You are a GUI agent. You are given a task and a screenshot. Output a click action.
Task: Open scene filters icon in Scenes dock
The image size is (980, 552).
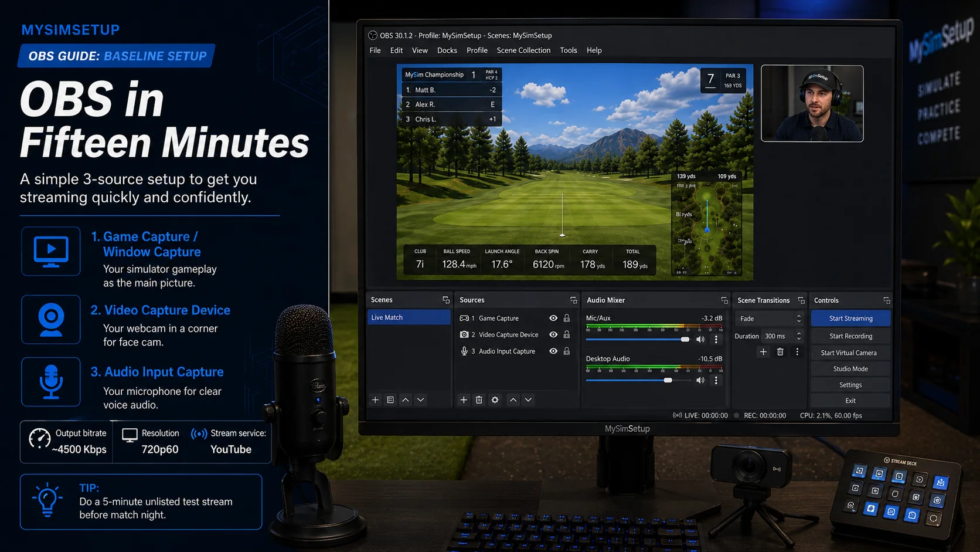point(390,399)
